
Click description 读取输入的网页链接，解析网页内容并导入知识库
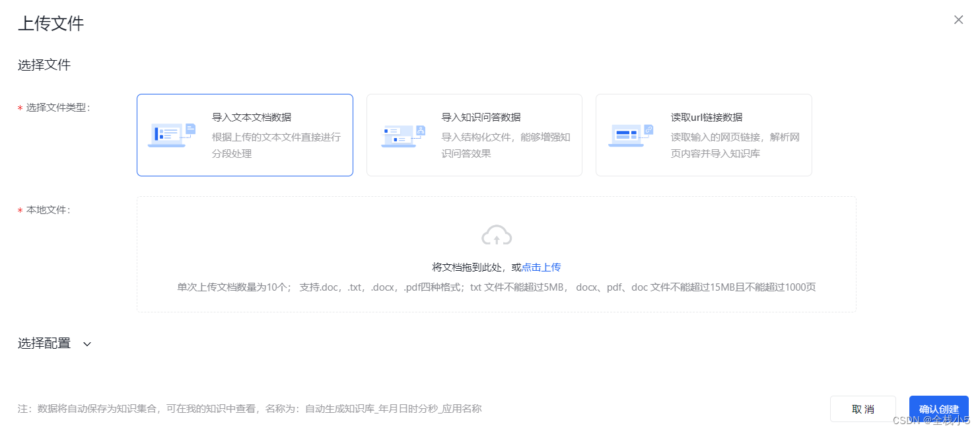pyautogui.click(x=735, y=145)
